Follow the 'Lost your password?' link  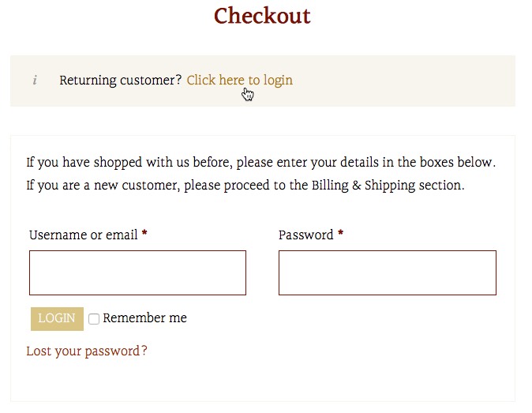point(87,351)
